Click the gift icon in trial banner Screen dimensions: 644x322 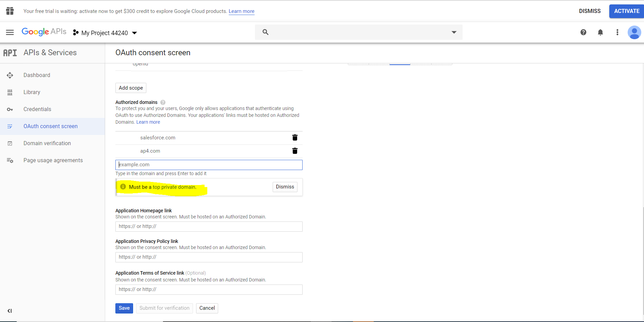pyautogui.click(x=10, y=11)
